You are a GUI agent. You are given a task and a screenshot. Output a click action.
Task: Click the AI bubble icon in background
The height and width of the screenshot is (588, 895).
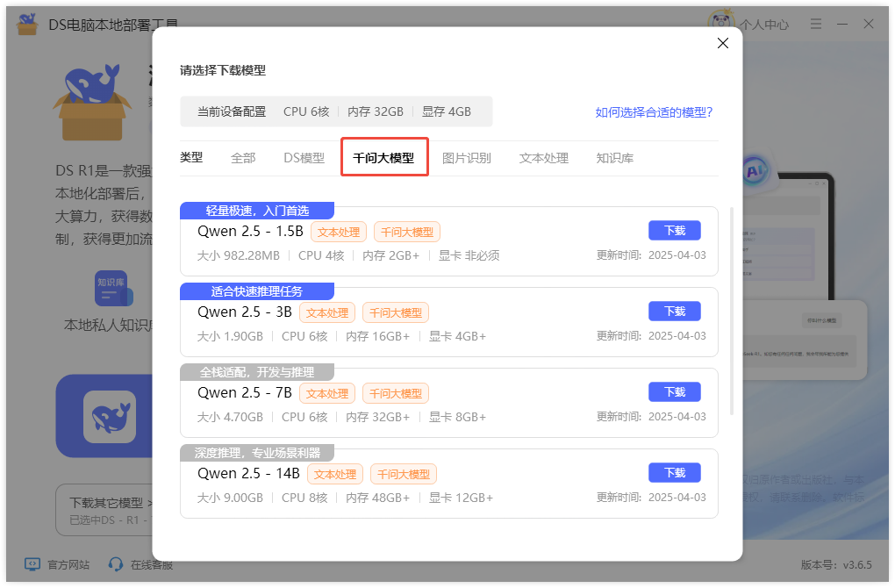pyautogui.click(x=755, y=170)
